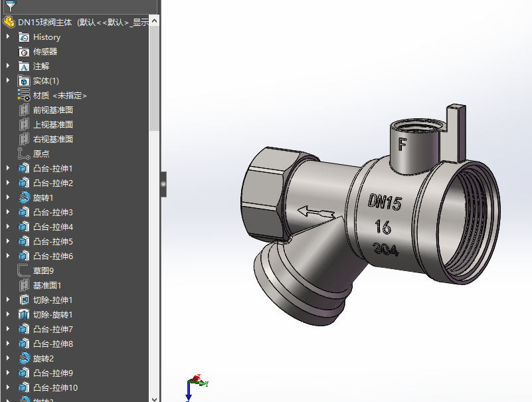This screenshot has width=532, height=402.
Task: Click the 注解 annotation icon
Action: click(x=24, y=66)
